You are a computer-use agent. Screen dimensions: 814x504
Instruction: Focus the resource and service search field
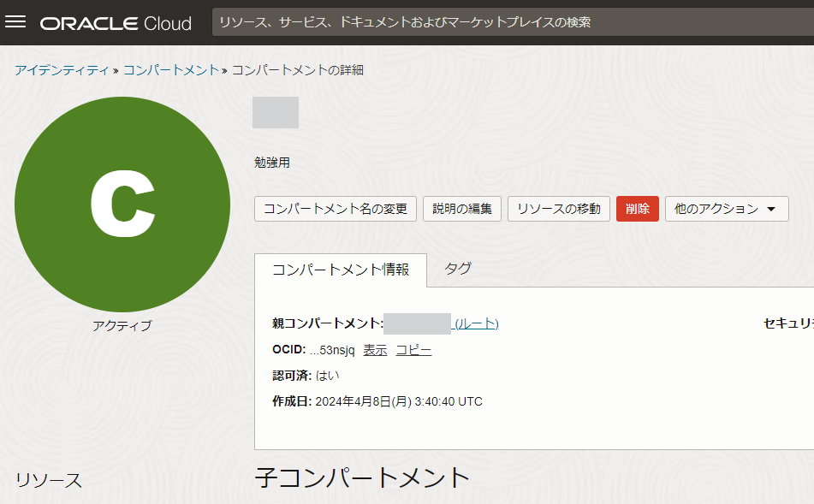[x=513, y=22]
